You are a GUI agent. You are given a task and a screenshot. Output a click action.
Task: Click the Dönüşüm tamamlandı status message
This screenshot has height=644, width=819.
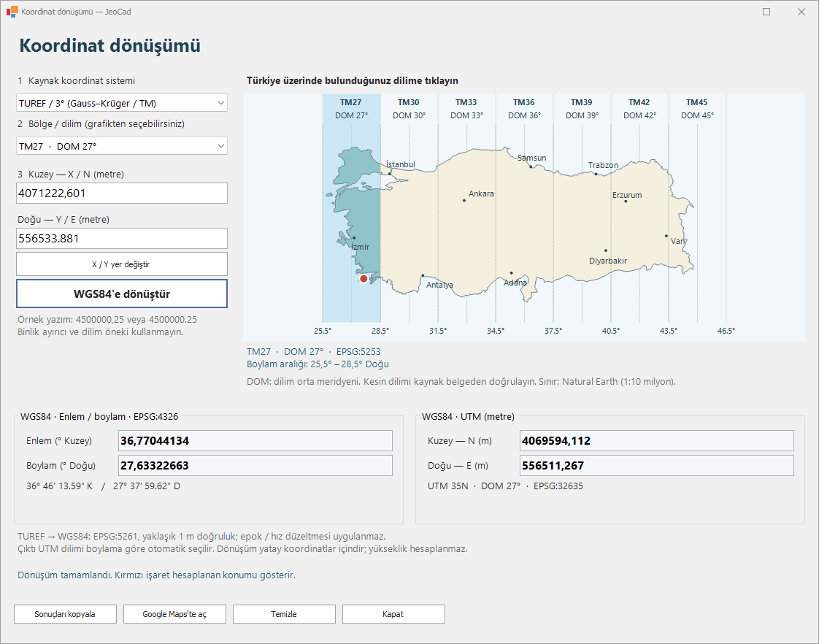pyautogui.click(x=157, y=575)
